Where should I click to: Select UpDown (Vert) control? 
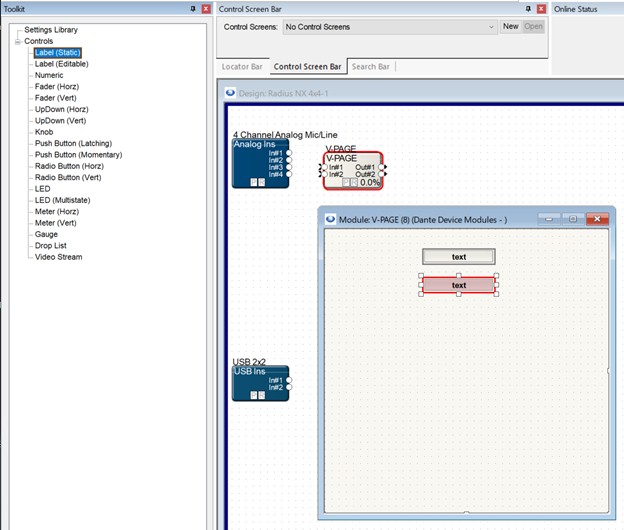60,121
